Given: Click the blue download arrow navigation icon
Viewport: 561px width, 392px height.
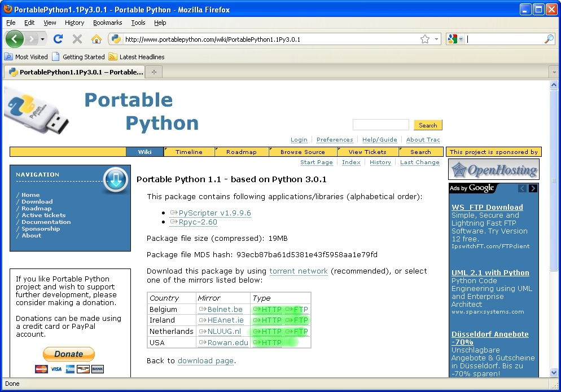Looking at the screenshot, I should point(116,179).
